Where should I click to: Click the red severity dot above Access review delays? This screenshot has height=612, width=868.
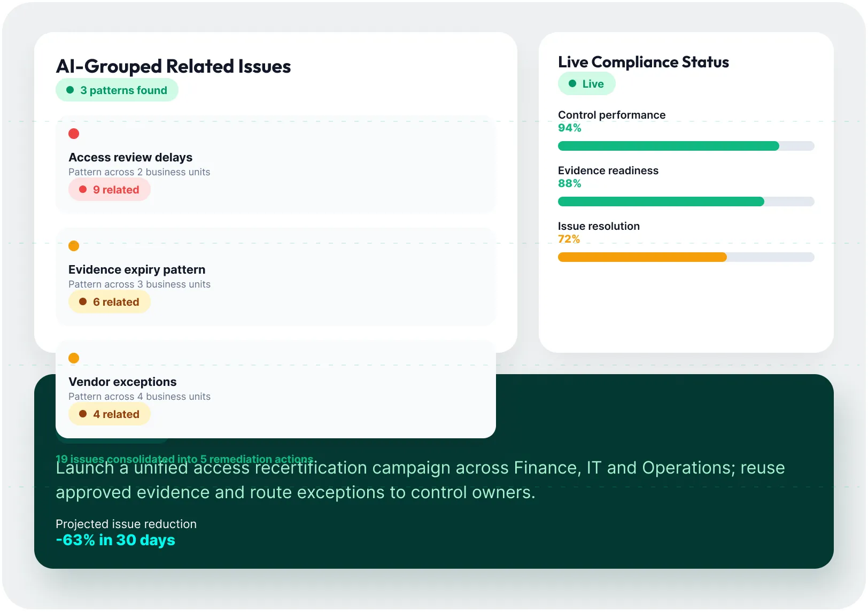(x=74, y=134)
